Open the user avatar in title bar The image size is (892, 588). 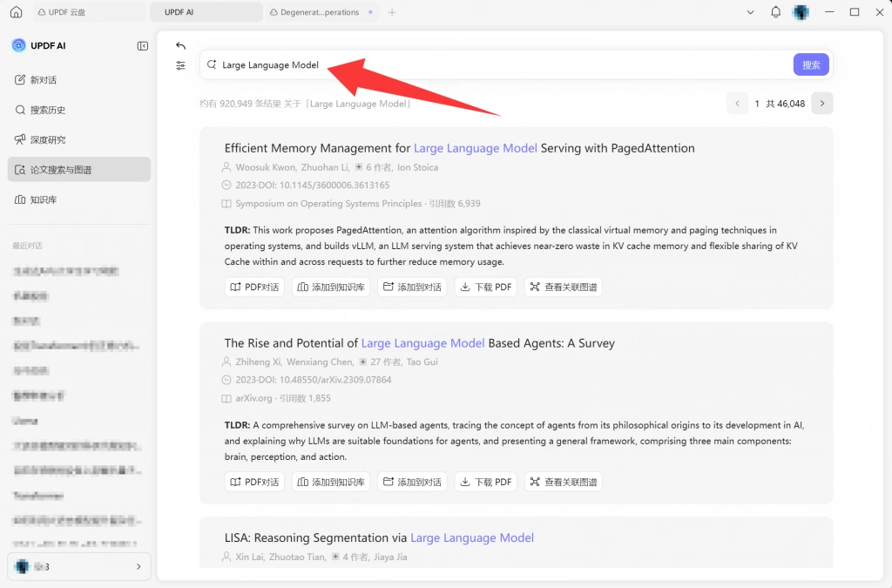pyautogui.click(x=801, y=12)
